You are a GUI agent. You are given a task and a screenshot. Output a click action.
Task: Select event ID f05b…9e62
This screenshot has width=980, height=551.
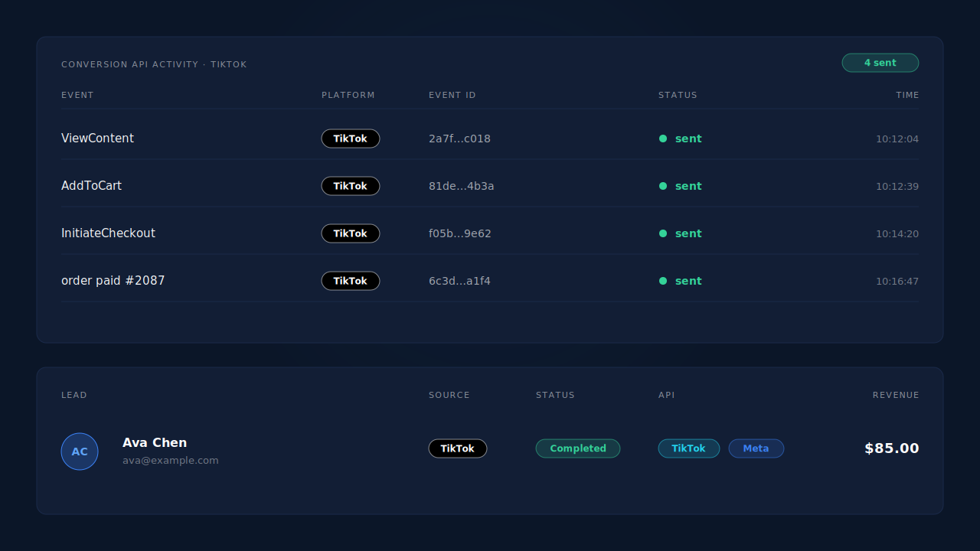(x=460, y=233)
